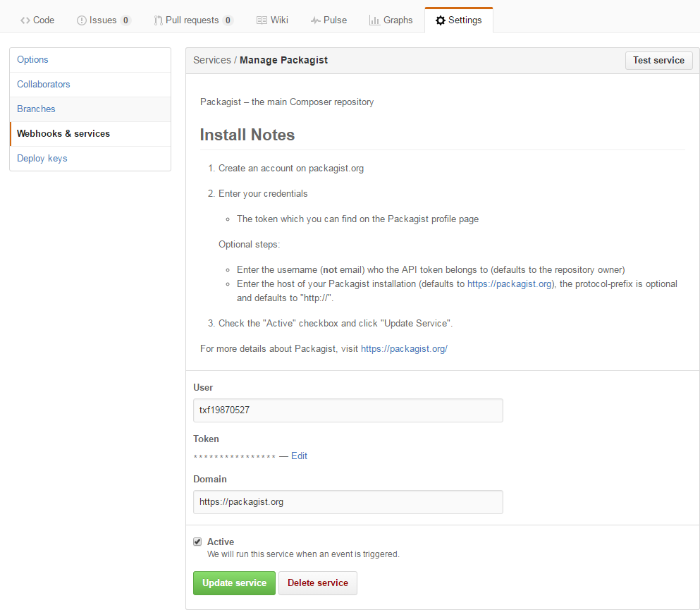
Task: View the Pulse tab
Action: click(x=329, y=20)
